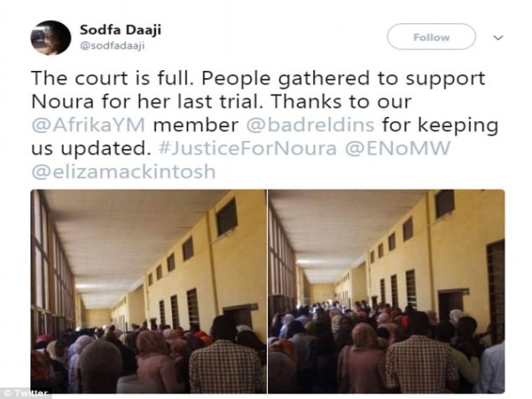This screenshot has height=399, width=532.
Task: Select the #JusticeForNoura hashtag
Action: click(x=247, y=148)
